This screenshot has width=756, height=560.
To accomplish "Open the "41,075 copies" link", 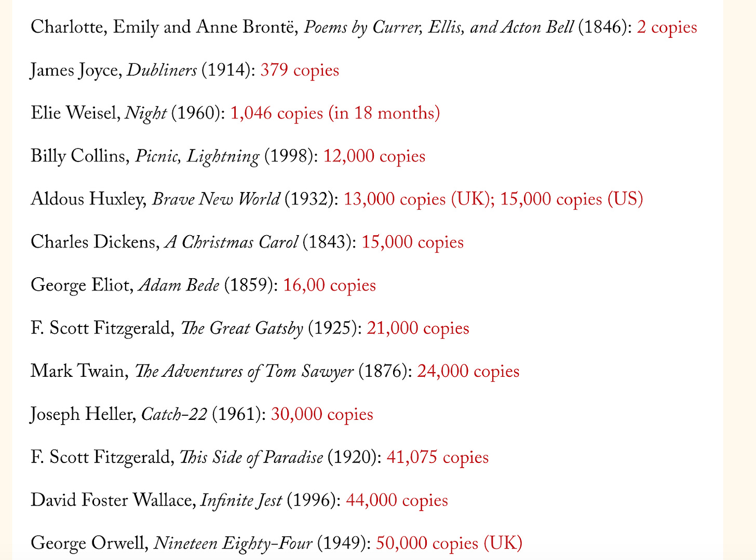I will tap(437, 457).
